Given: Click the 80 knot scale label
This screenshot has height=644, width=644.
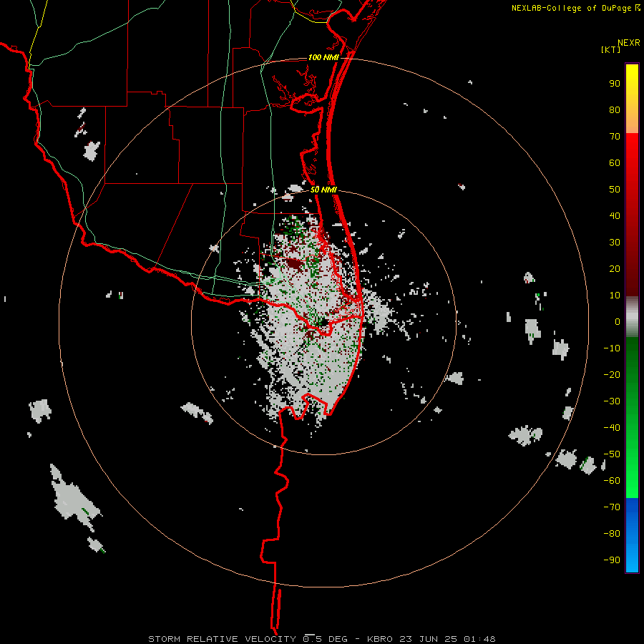Looking at the screenshot, I should coord(615,109).
